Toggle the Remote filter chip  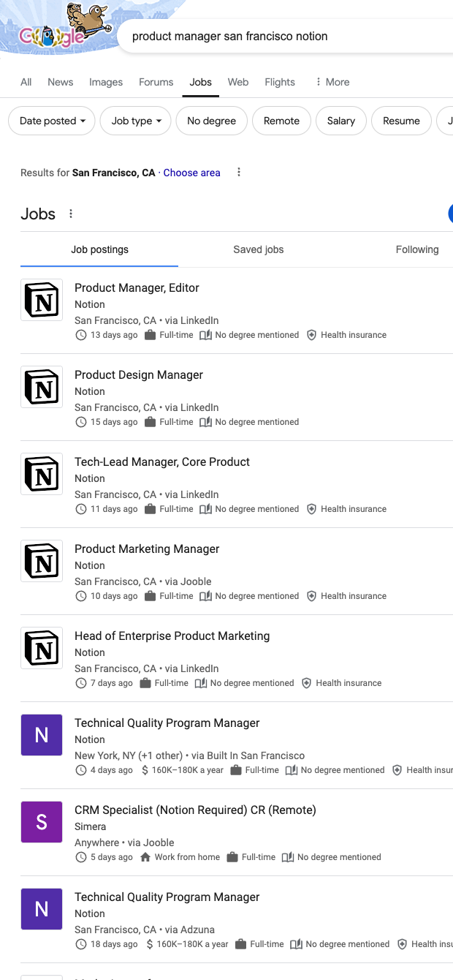pos(281,121)
